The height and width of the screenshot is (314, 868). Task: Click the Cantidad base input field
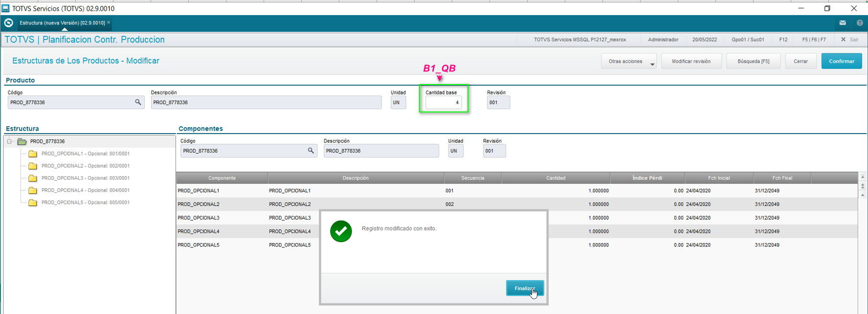444,102
